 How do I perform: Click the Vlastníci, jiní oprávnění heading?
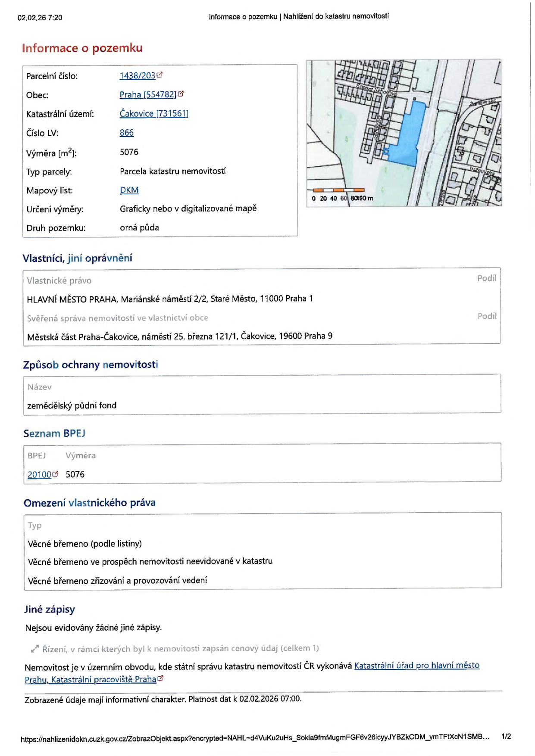[x=78, y=258]
